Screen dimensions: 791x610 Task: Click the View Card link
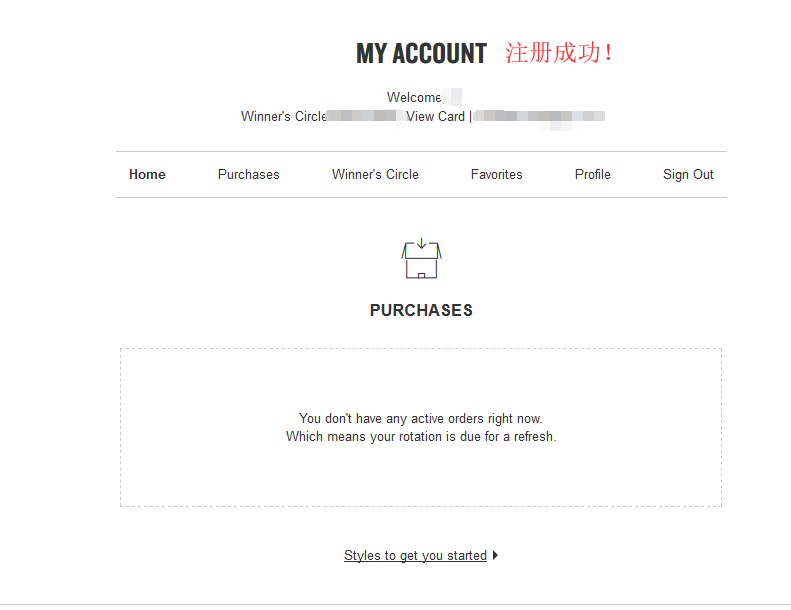point(435,116)
